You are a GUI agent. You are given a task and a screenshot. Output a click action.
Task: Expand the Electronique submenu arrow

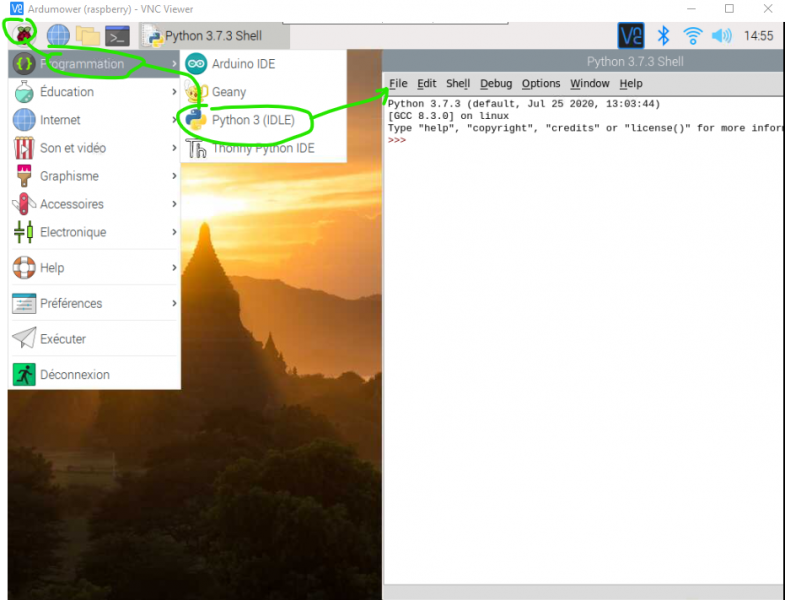(174, 232)
